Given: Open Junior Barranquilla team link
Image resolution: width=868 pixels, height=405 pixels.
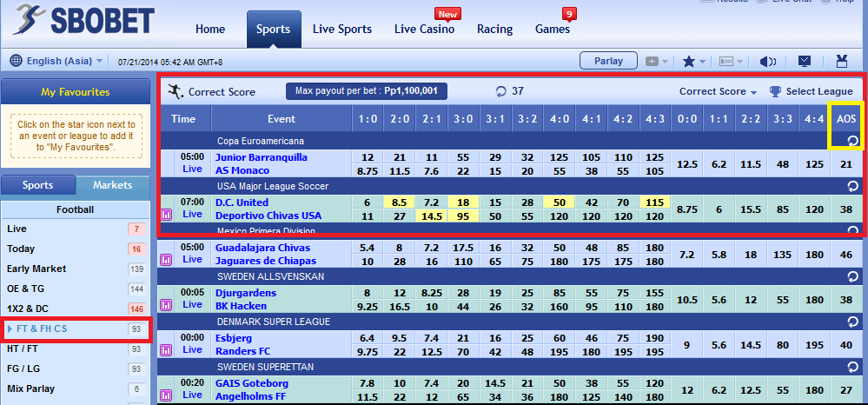Looking at the screenshot, I should (262, 157).
